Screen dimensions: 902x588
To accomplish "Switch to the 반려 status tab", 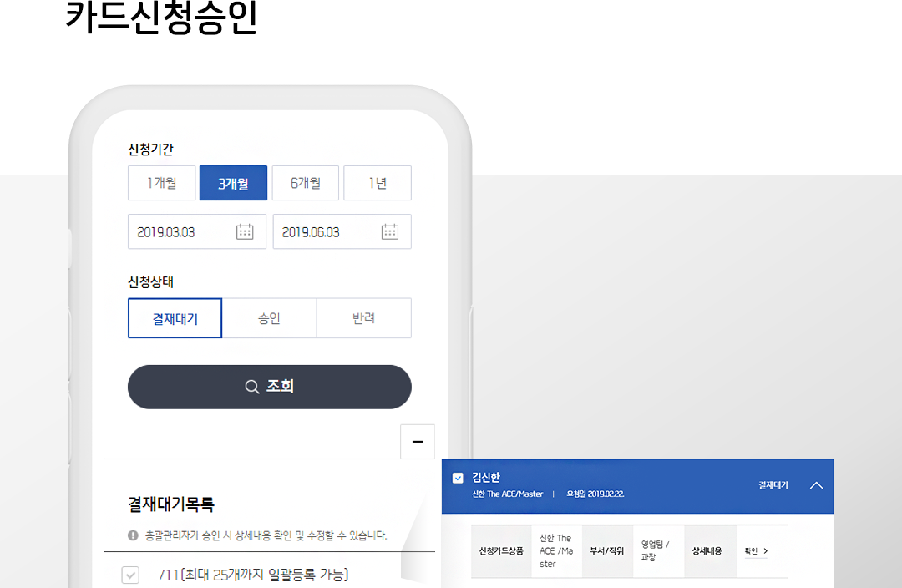I will coord(363,318).
